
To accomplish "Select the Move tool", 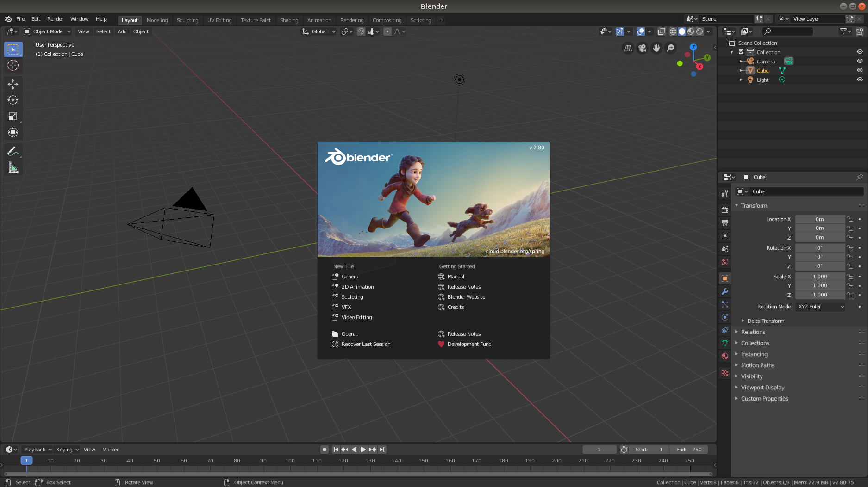I will pos(13,84).
